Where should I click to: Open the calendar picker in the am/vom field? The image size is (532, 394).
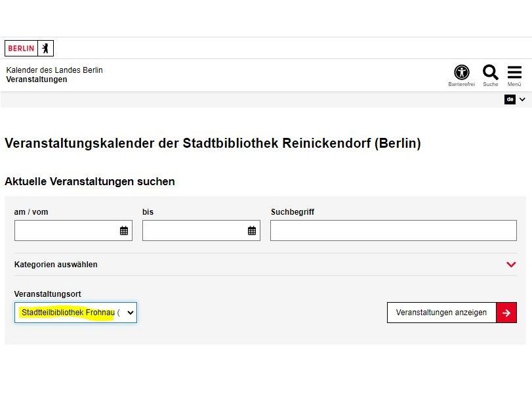(123, 230)
